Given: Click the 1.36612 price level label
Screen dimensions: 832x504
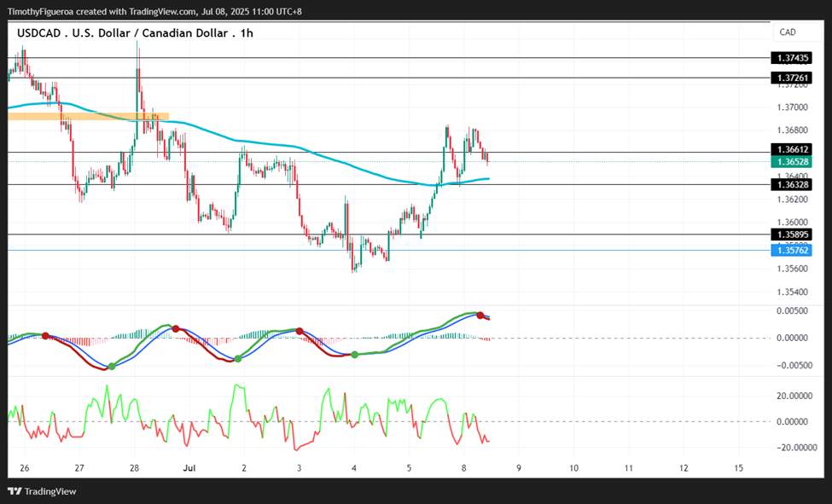Looking at the screenshot, I should (793, 149).
